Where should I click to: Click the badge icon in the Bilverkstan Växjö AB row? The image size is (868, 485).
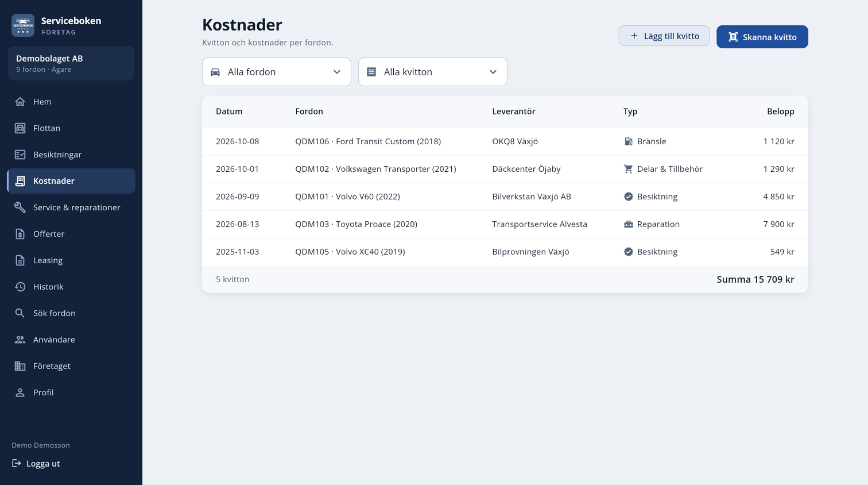tap(629, 197)
